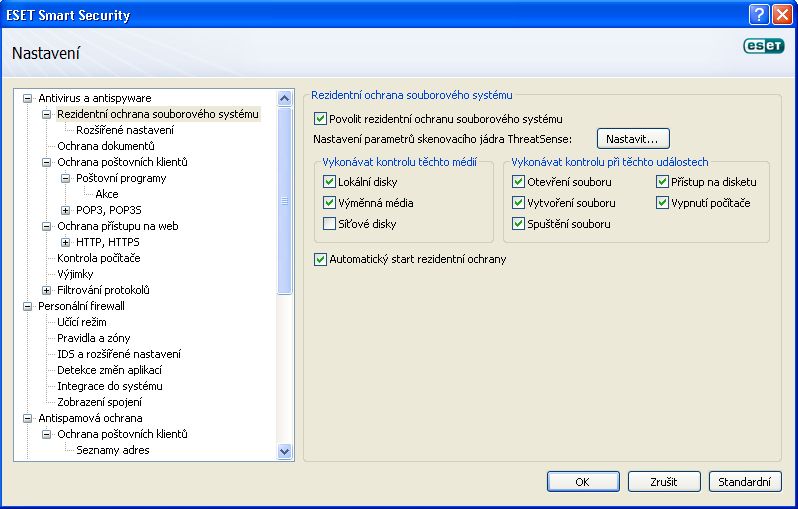The height and width of the screenshot is (509, 798).
Task: Select Rozšířené nastavení tree item
Action: (125, 130)
